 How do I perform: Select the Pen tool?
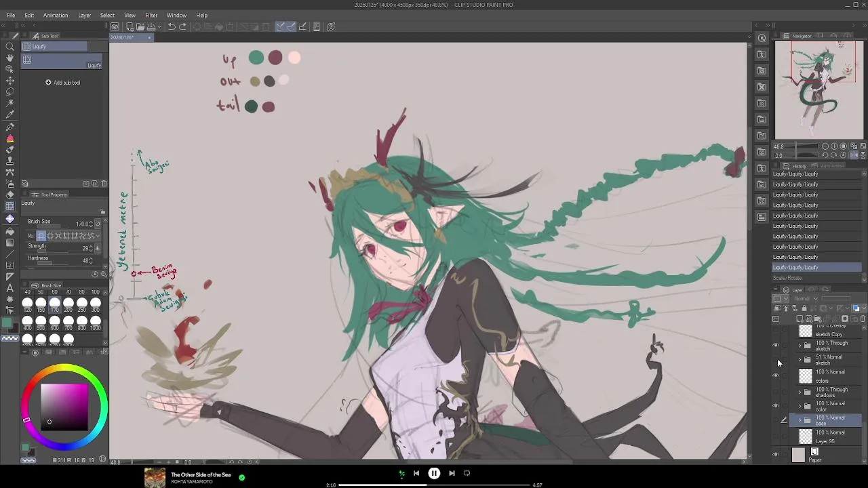pos(9,127)
